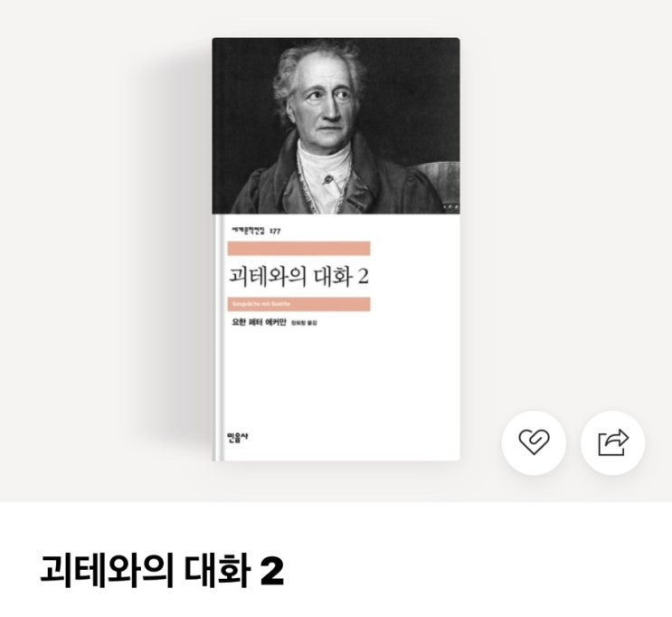Image resolution: width=672 pixels, height=617 pixels.
Task: Click the Goethe portrait on the cover
Action: pyautogui.click(x=336, y=126)
